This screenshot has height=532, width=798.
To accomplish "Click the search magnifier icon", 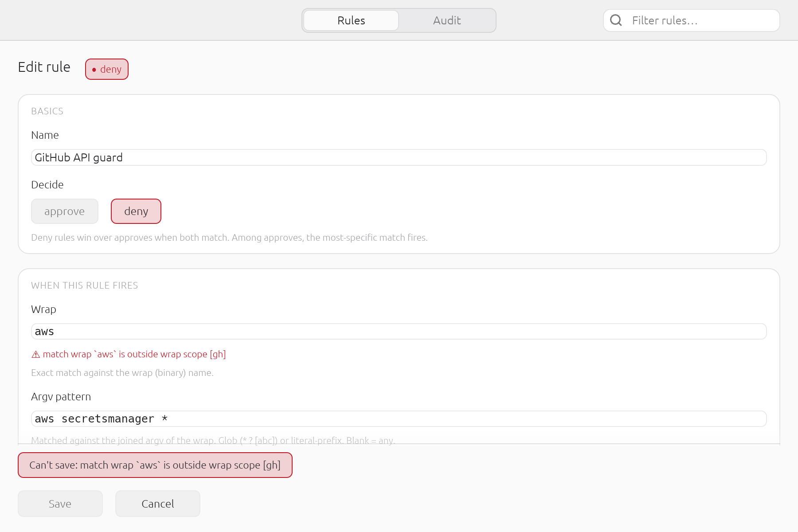I will tap(616, 20).
